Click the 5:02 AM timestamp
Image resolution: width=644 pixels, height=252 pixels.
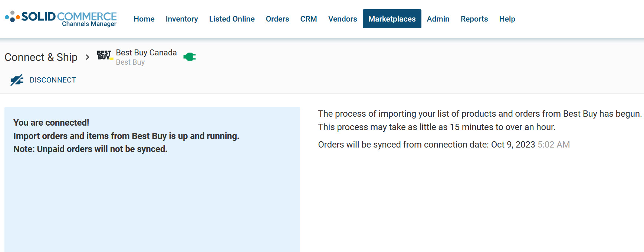pyautogui.click(x=554, y=145)
